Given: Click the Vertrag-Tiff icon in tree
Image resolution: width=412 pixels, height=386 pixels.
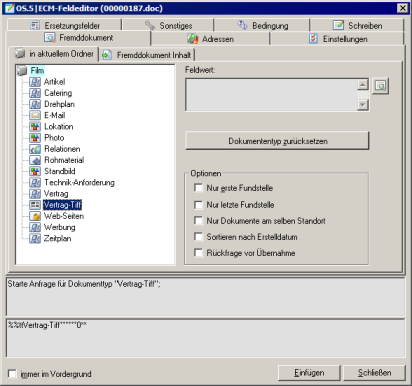Looking at the screenshot, I should tap(35, 205).
